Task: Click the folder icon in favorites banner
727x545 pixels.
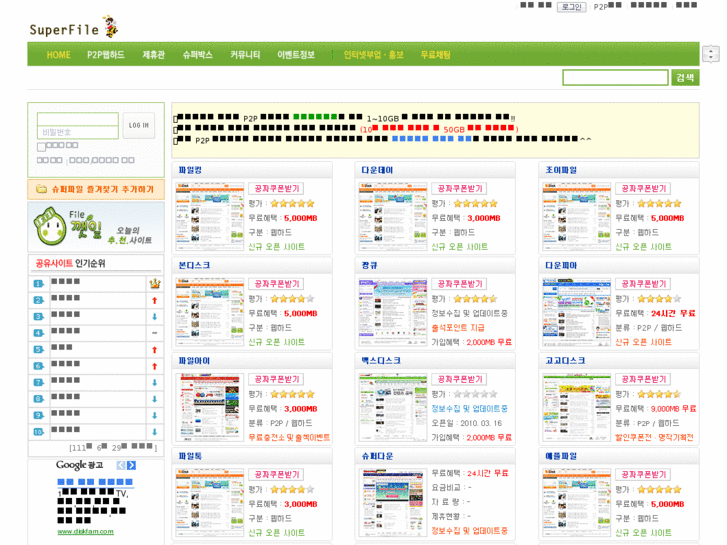Action: pos(41,189)
